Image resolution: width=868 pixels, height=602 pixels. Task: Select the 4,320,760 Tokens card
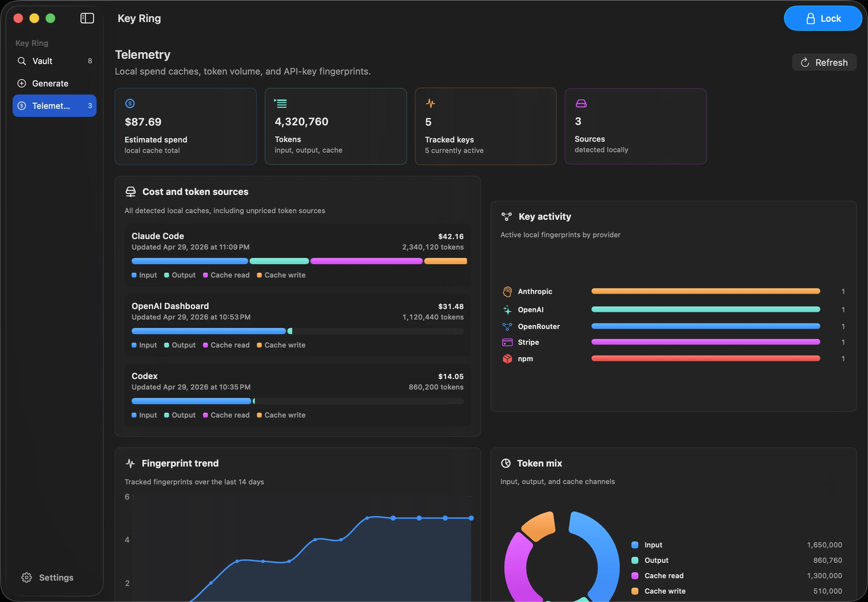tap(336, 126)
